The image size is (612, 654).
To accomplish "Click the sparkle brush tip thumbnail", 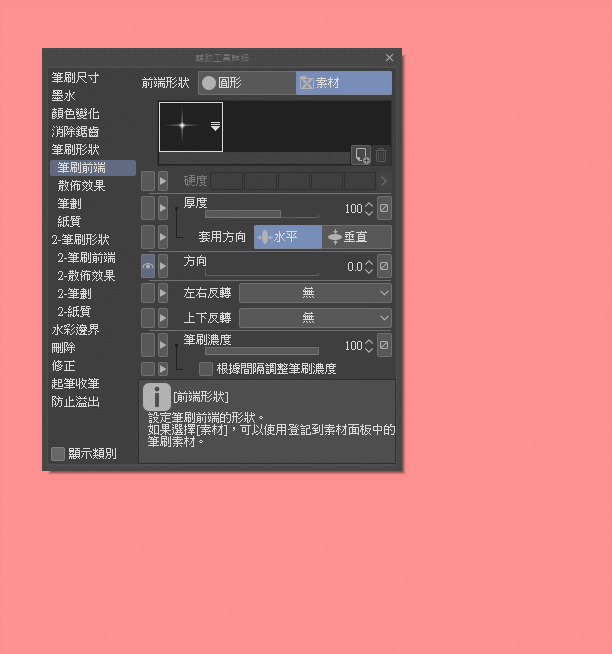I will (x=191, y=127).
